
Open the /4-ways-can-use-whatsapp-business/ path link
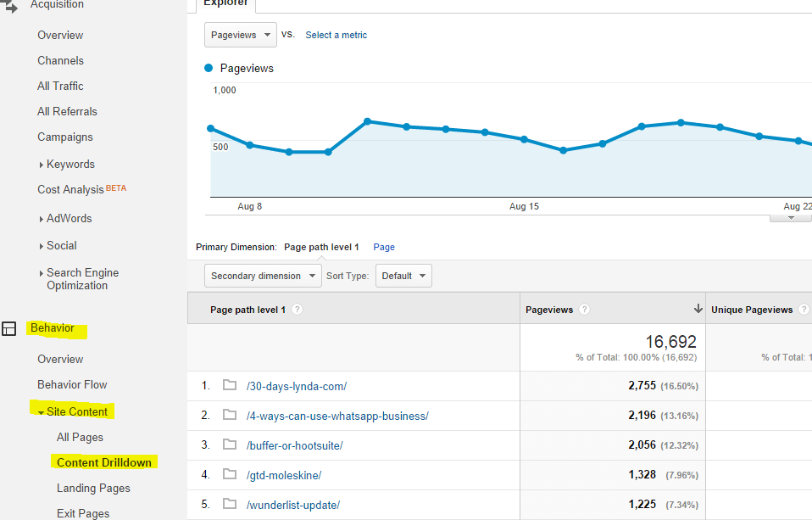click(337, 416)
